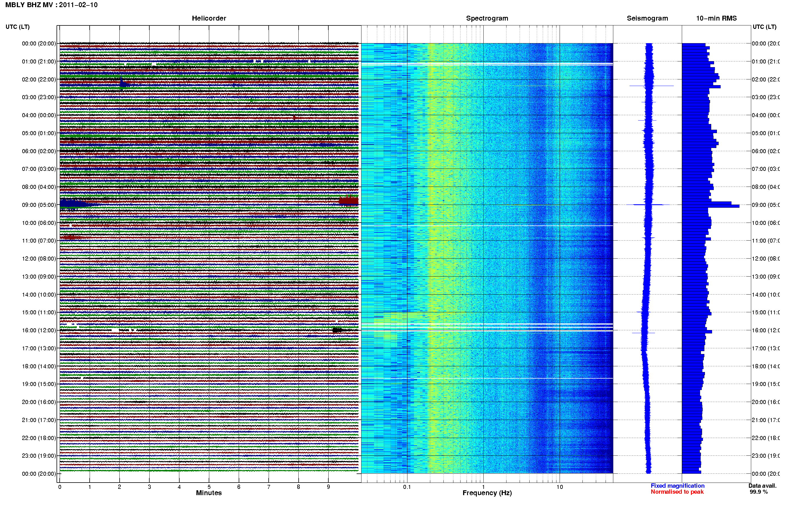Click the minute '9' tick label under Helicorder
This screenshot has height=508, width=812.
coord(328,487)
